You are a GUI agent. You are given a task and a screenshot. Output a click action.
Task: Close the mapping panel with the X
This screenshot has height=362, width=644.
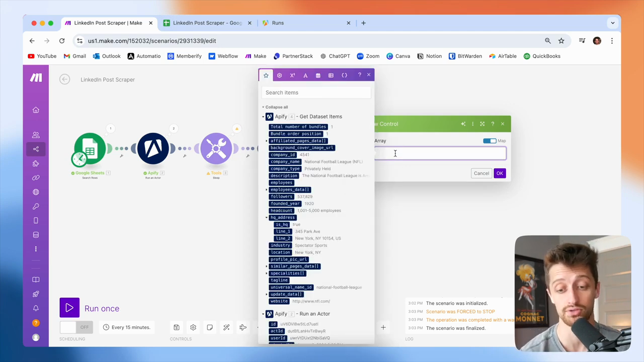[x=369, y=75]
